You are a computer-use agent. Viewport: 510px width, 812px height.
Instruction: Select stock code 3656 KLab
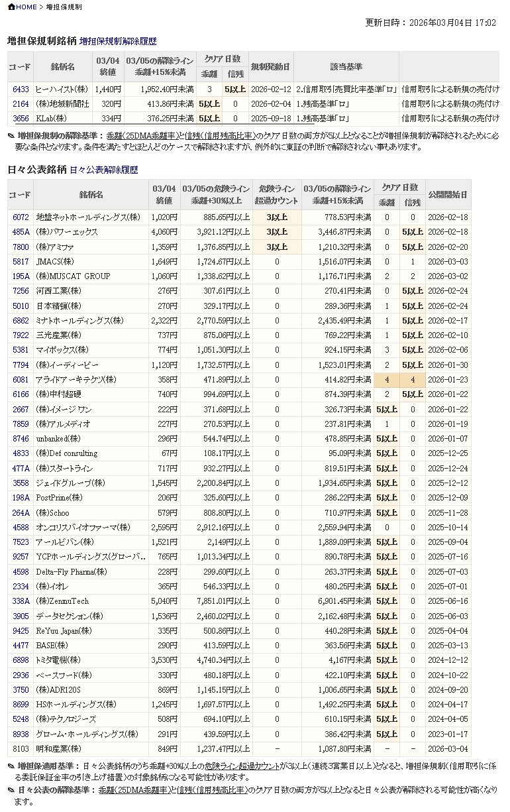(21, 119)
